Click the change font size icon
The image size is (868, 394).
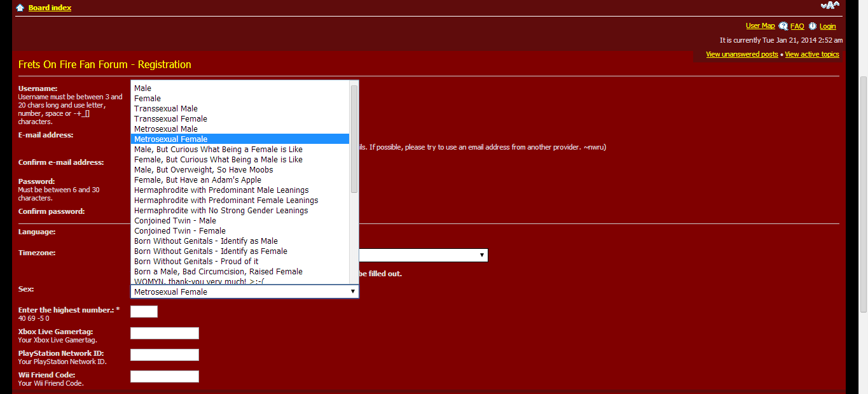tap(830, 5)
